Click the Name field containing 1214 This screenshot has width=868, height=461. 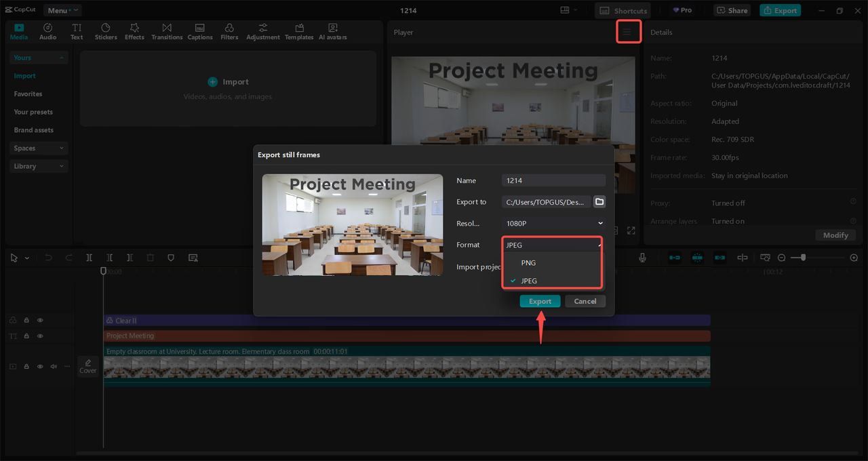pyautogui.click(x=553, y=180)
